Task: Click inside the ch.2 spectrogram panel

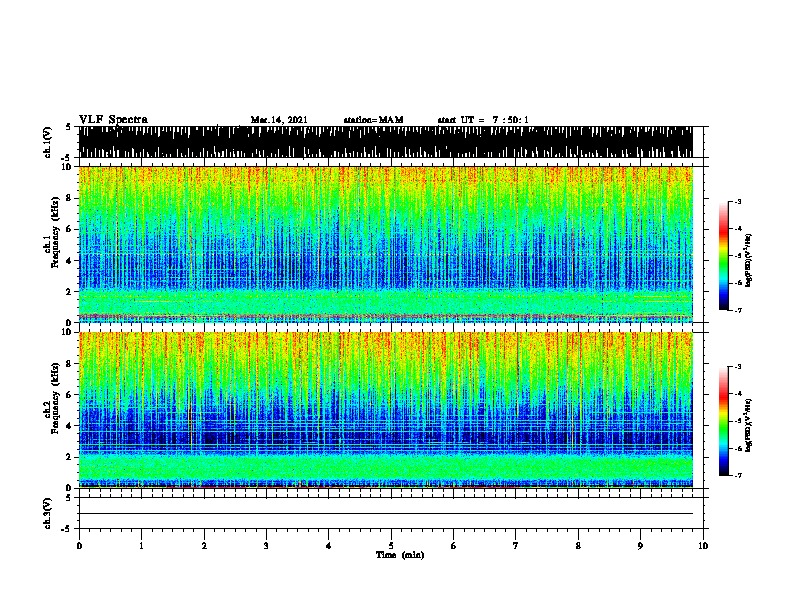Action: click(x=385, y=410)
